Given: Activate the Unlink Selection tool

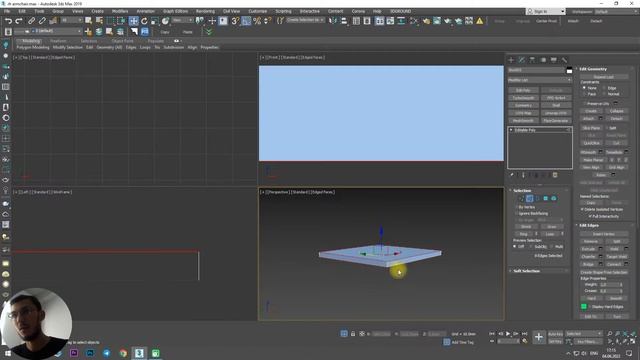Looking at the screenshot, I should pos(42,20).
